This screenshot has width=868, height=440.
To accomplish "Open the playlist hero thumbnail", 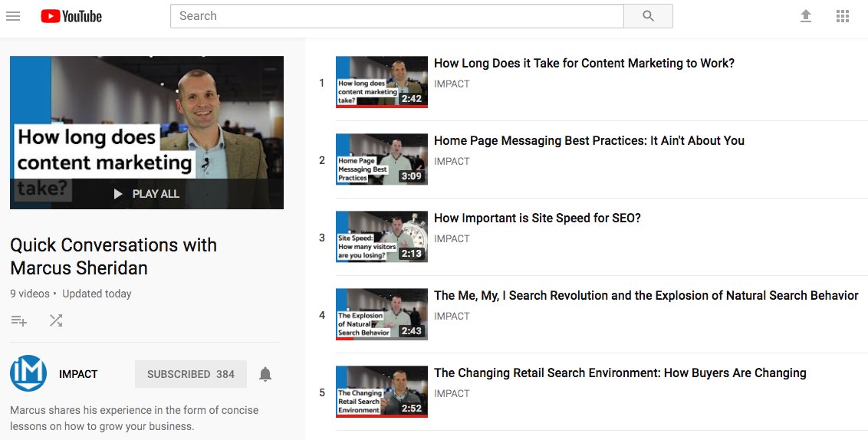I will click(146, 133).
